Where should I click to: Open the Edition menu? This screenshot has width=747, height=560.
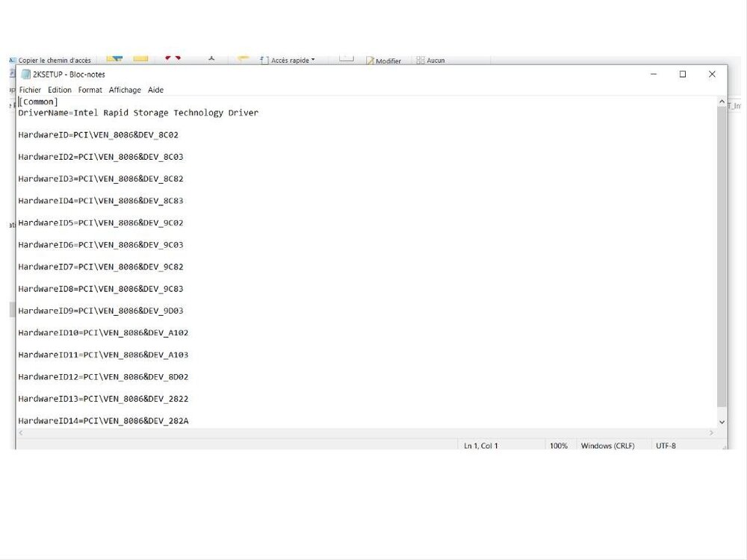click(x=60, y=90)
